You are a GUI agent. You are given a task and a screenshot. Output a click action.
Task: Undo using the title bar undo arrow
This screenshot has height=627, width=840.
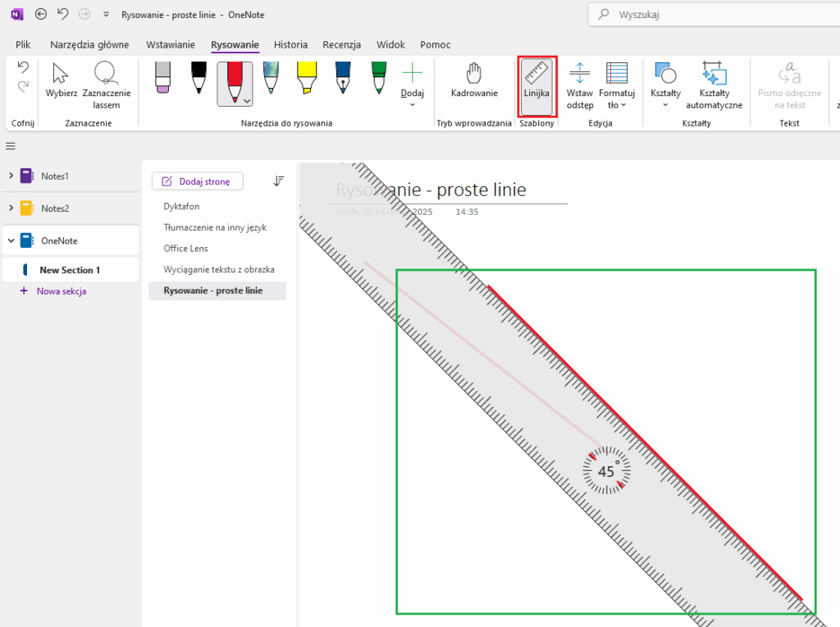pyautogui.click(x=62, y=15)
